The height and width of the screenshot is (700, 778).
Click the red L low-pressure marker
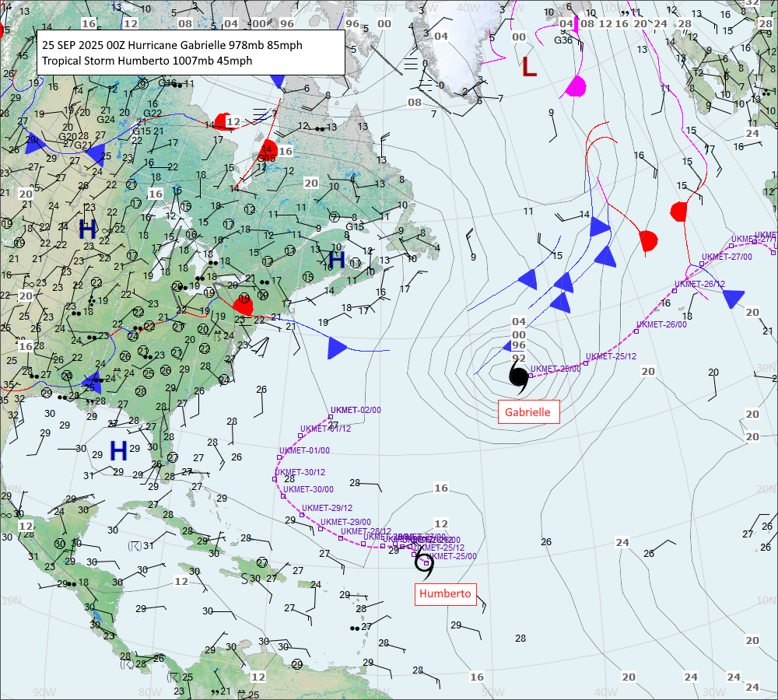point(529,68)
